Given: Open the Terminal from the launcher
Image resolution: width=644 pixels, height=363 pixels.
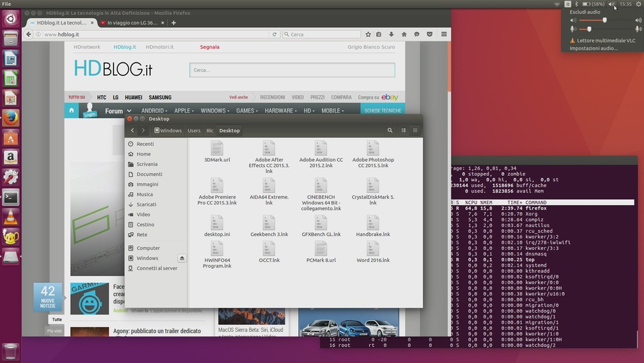Looking at the screenshot, I should [x=11, y=197].
